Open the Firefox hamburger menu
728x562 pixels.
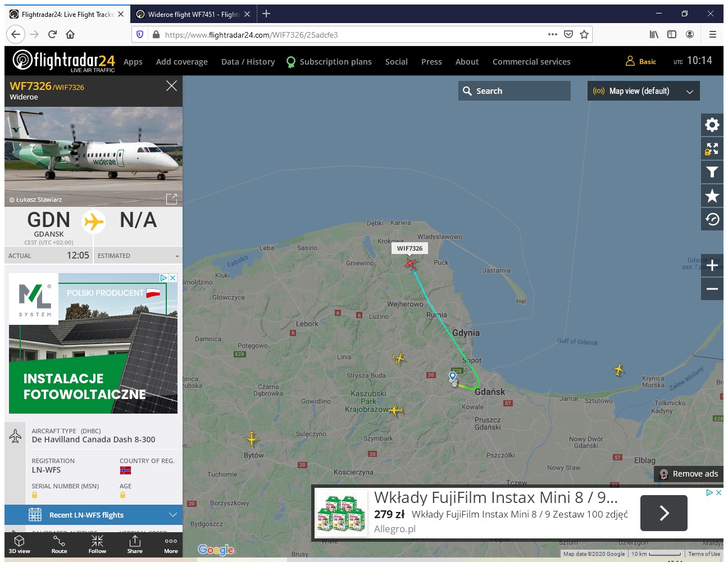(x=712, y=34)
